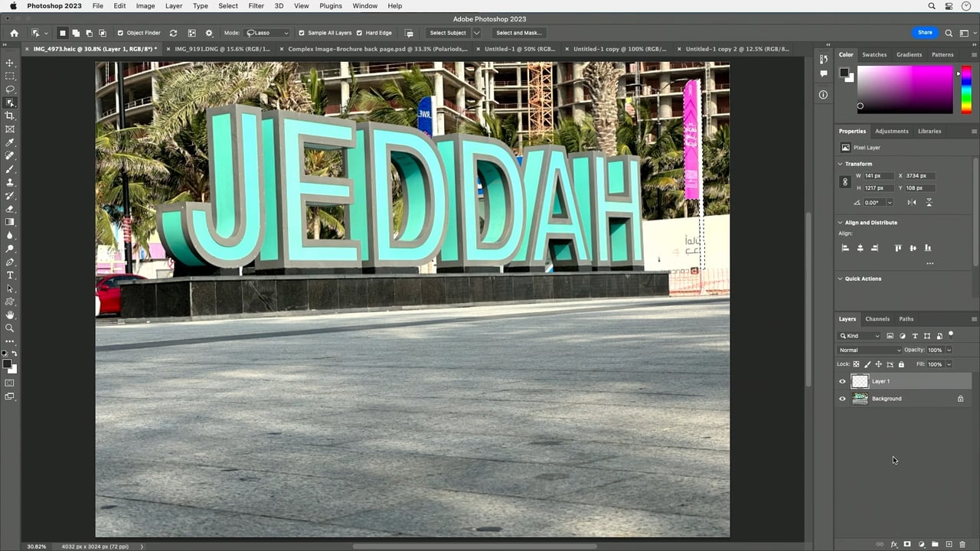980x551 pixels.
Task: Hide Layer 1 visibility eye
Action: (843, 381)
